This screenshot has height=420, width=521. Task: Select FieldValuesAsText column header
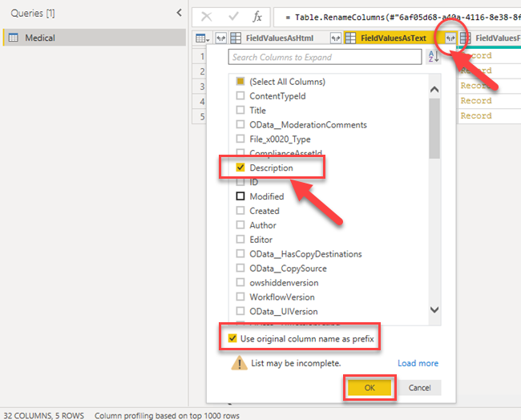393,38
